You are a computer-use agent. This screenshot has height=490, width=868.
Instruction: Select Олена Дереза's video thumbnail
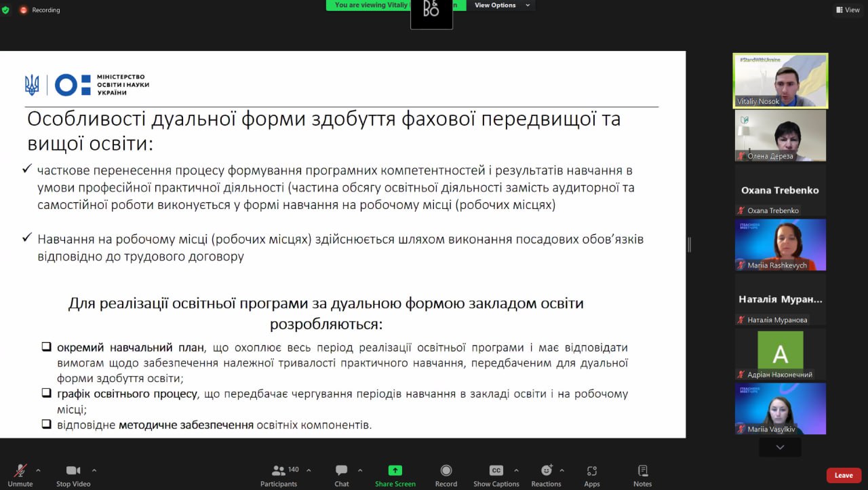tap(781, 136)
